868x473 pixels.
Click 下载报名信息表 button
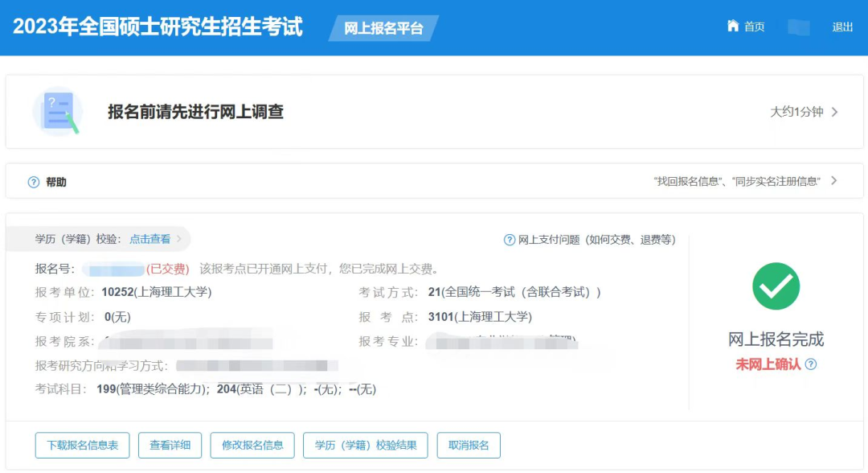(x=83, y=446)
